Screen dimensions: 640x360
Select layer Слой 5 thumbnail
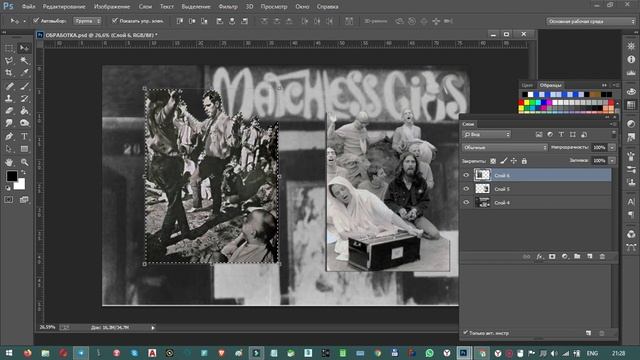pos(482,189)
